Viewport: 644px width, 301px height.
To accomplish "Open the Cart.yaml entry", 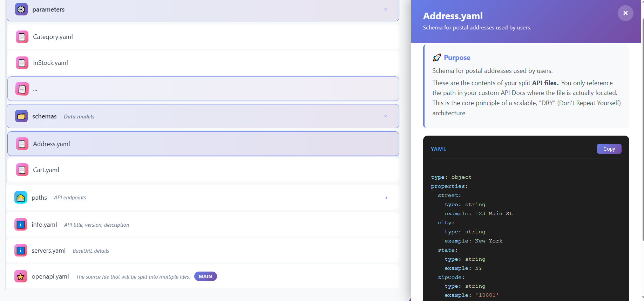I will (46, 170).
